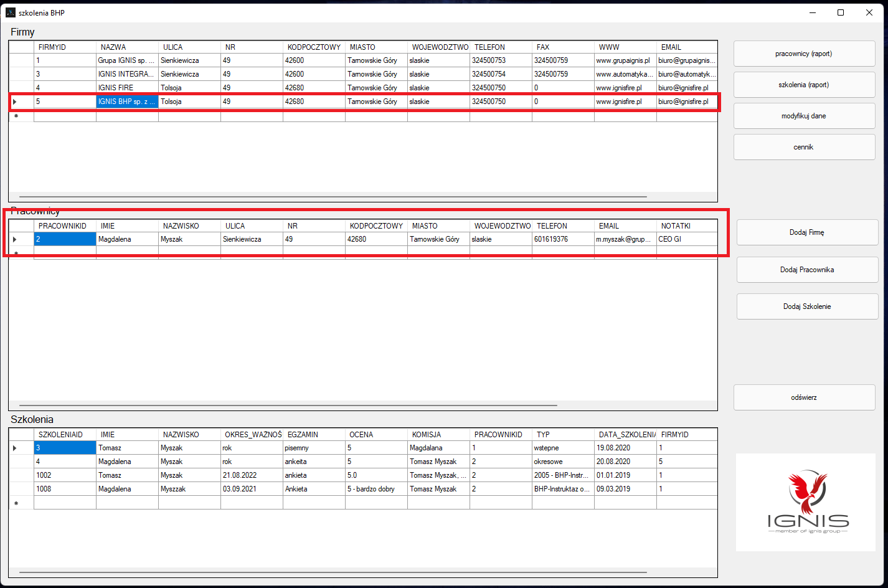Click the NAZWA column header in Firmy
Screen dimensions: 888x588
tap(127, 47)
